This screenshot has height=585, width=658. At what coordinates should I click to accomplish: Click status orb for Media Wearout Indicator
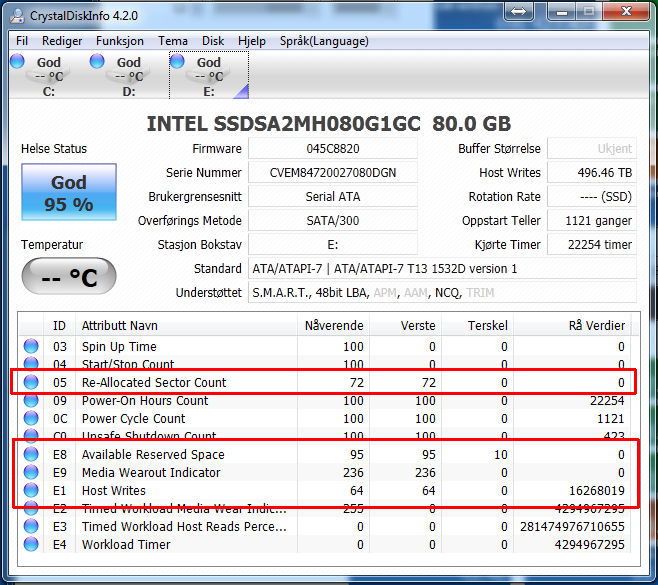point(31,473)
